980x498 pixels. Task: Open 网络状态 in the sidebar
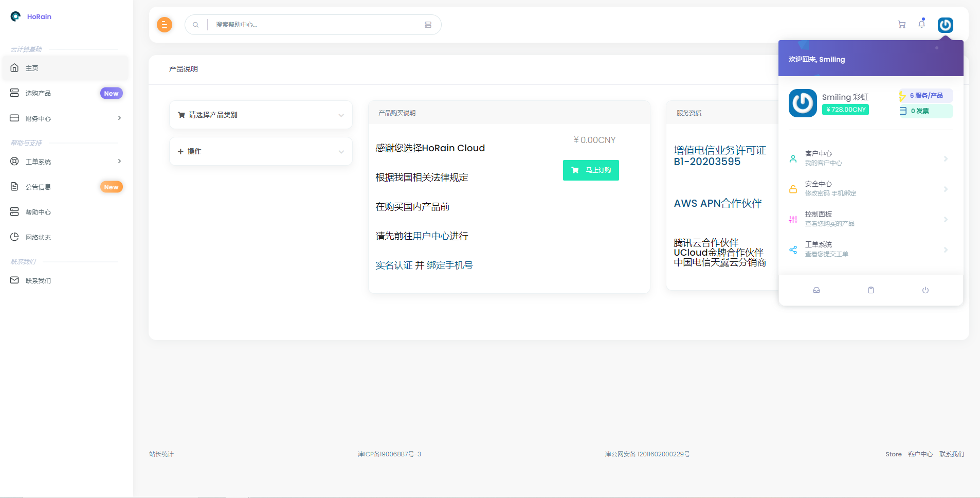click(x=39, y=237)
